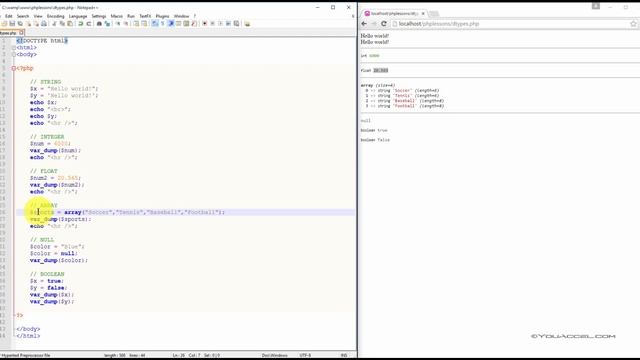640x360 pixels.
Task: Click the Stop Recording macro icon
Action: coord(213,24)
